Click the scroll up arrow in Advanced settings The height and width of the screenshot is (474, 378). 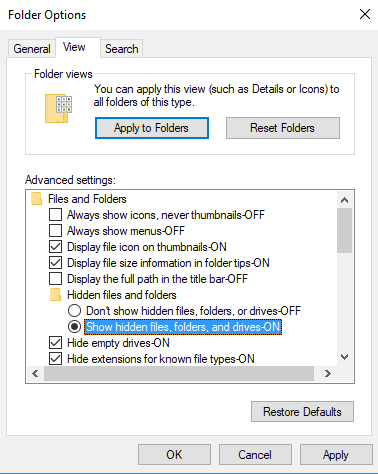[344, 200]
